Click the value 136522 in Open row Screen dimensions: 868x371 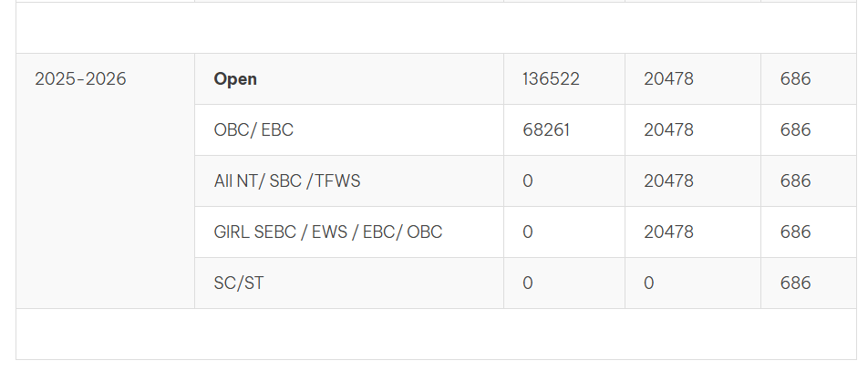[x=551, y=79]
